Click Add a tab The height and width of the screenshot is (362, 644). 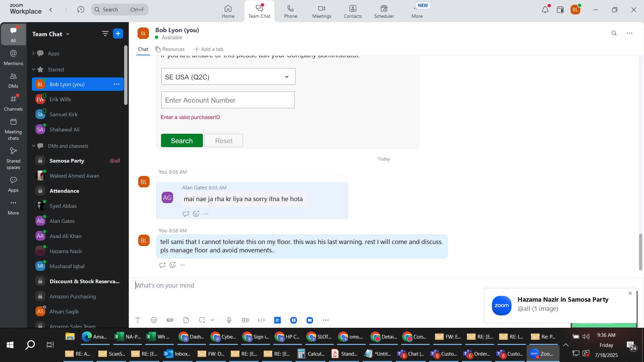[209, 49]
